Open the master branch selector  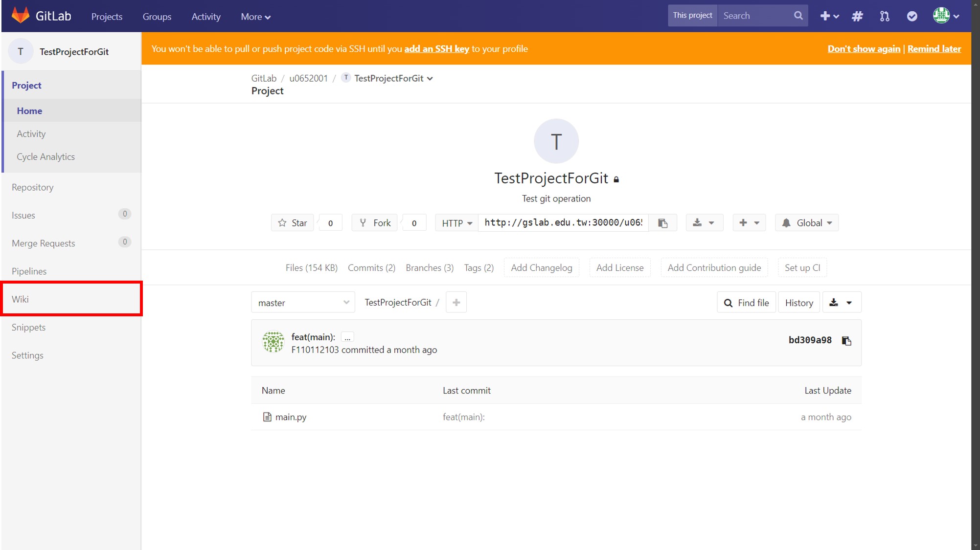point(303,303)
